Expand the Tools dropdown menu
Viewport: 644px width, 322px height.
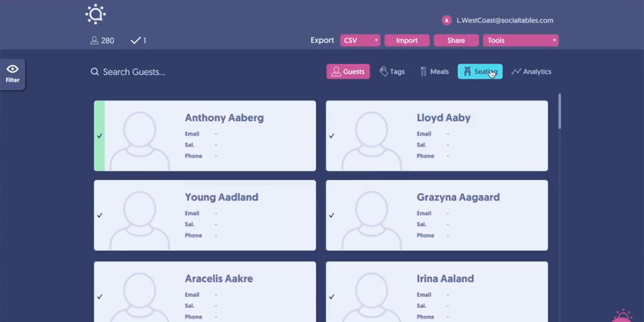[521, 40]
